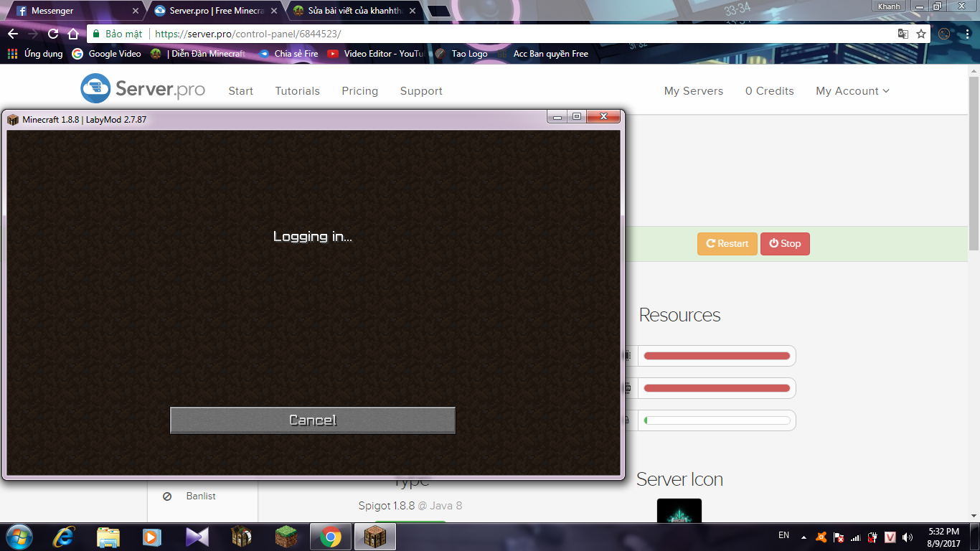The height and width of the screenshot is (551, 980).
Task: Open the cookie-shaped extension icon in Chrome
Action: tap(944, 34)
